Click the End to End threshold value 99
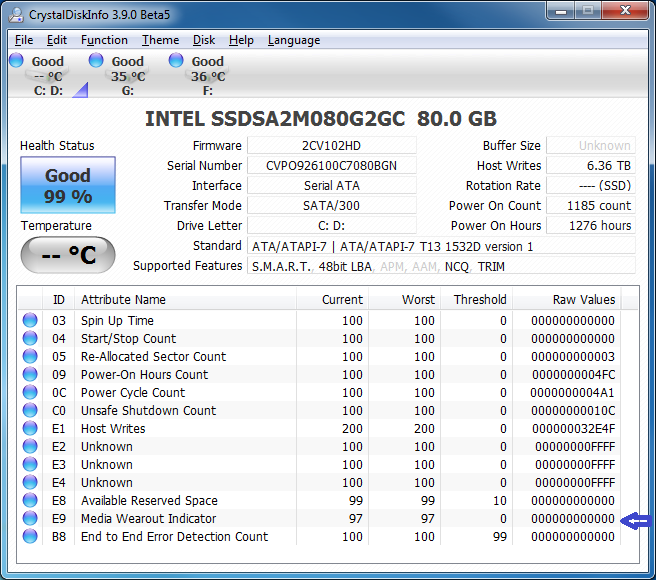The image size is (656, 580). (x=500, y=536)
